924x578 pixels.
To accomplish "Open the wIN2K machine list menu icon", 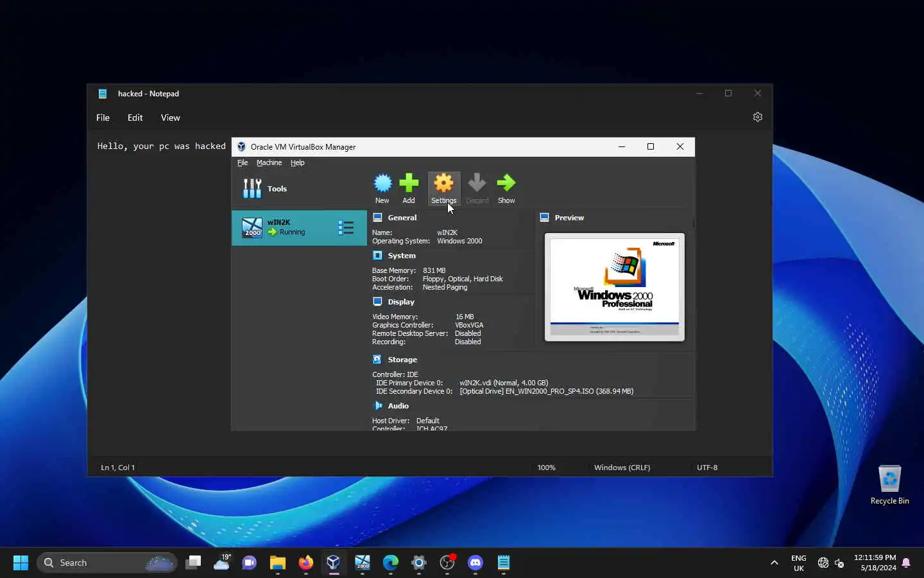I will 346,227.
